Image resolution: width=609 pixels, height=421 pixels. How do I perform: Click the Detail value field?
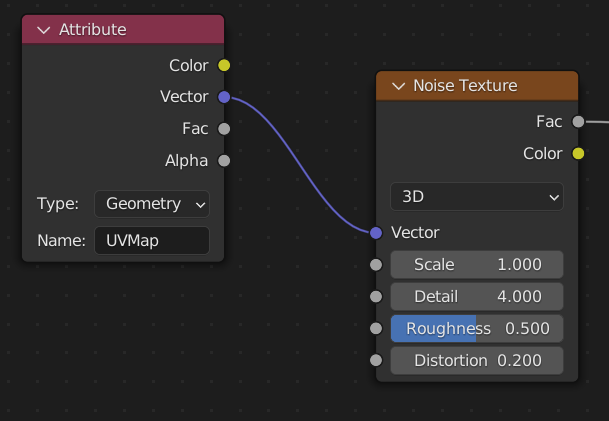476,297
